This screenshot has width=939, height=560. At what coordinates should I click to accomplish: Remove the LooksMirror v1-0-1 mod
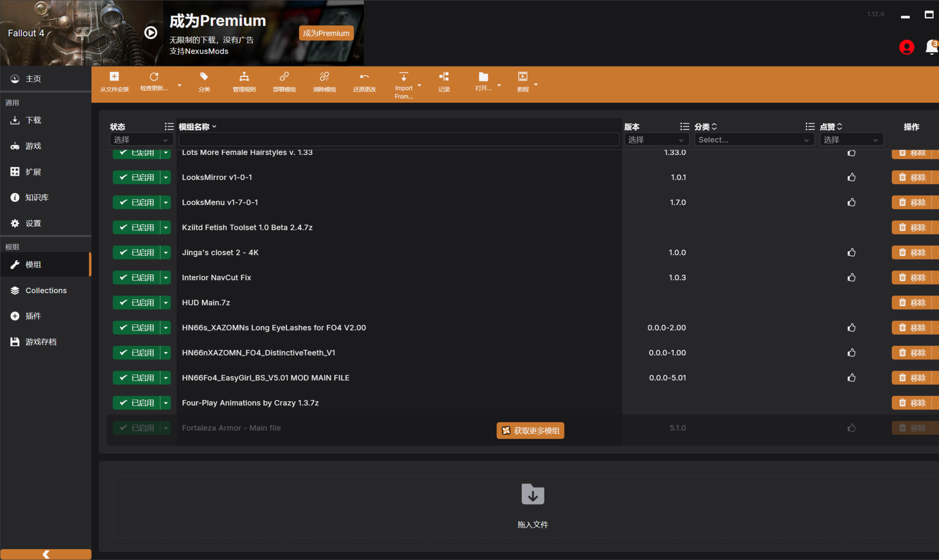tap(913, 177)
